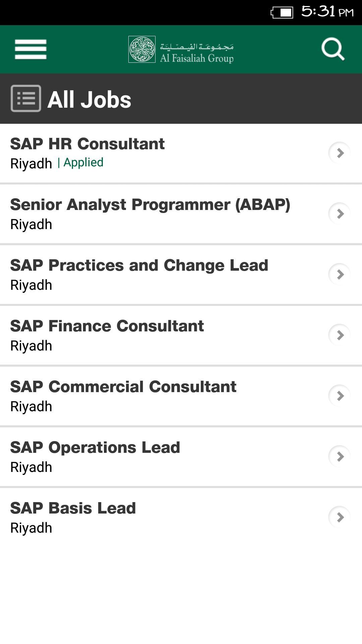Open the SAP HR Consultant job title
The width and height of the screenshot is (362, 644).
click(x=87, y=144)
